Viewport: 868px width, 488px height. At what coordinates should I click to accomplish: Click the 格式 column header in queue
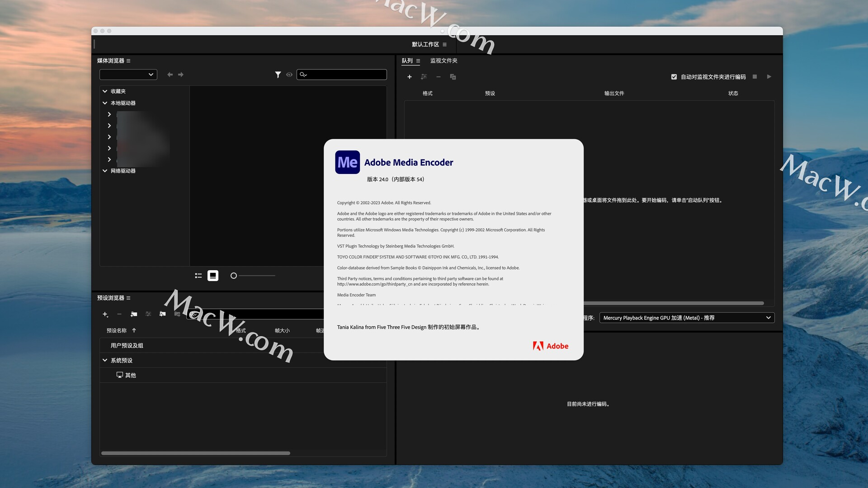coord(427,93)
